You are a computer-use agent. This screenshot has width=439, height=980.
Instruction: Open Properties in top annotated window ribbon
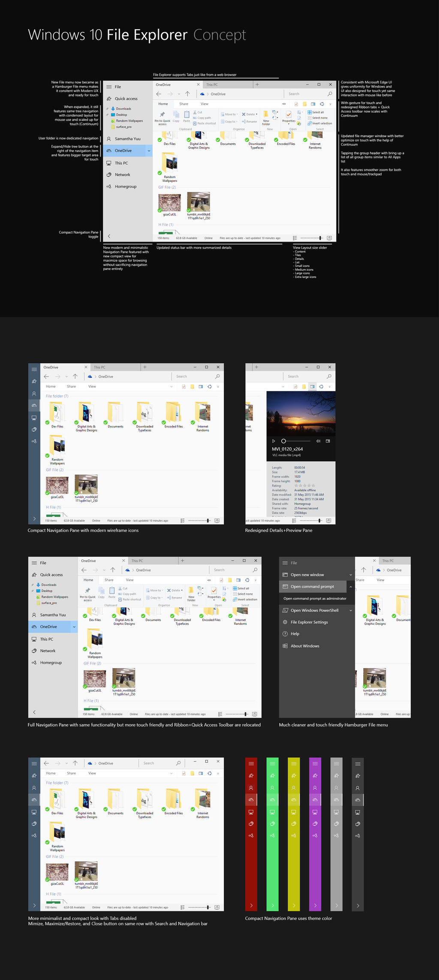pyautogui.click(x=289, y=118)
